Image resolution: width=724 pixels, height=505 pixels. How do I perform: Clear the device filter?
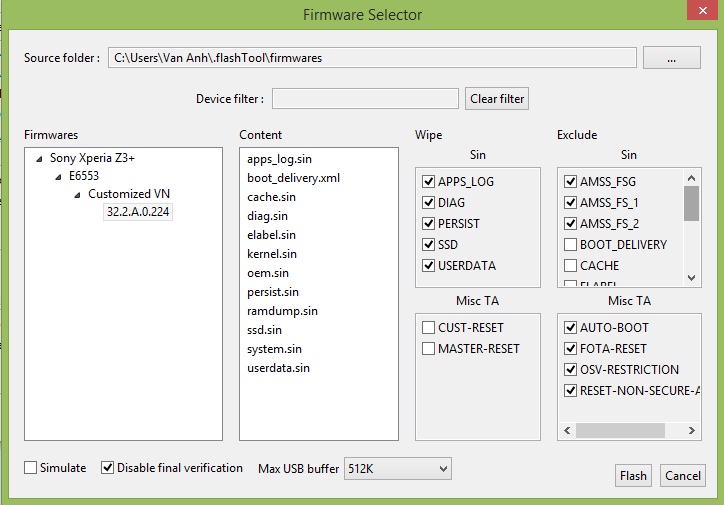(497, 99)
